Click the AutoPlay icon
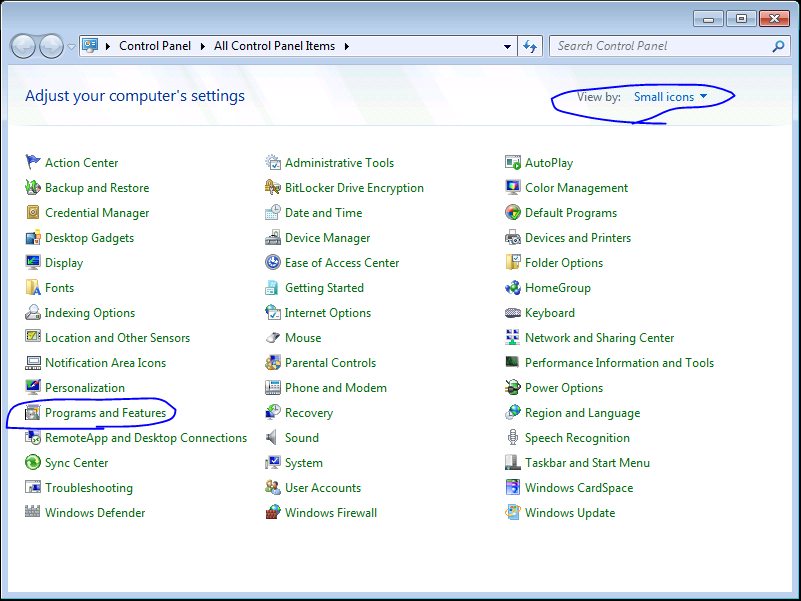 513,162
